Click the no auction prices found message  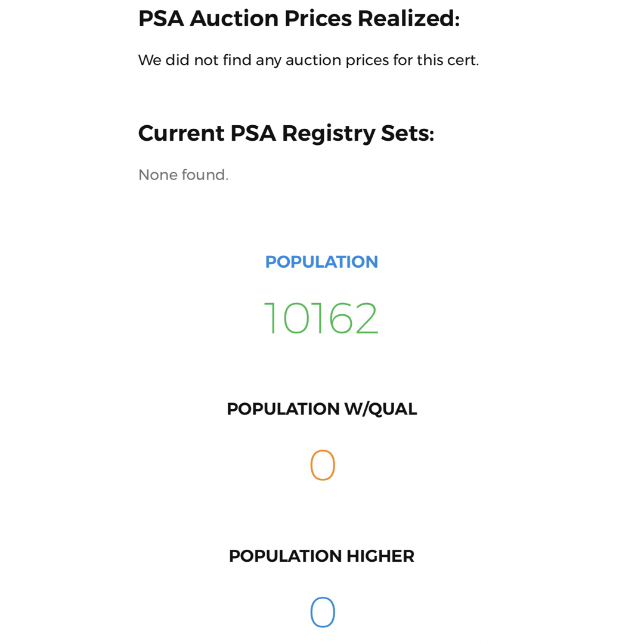pyautogui.click(x=308, y=60)
